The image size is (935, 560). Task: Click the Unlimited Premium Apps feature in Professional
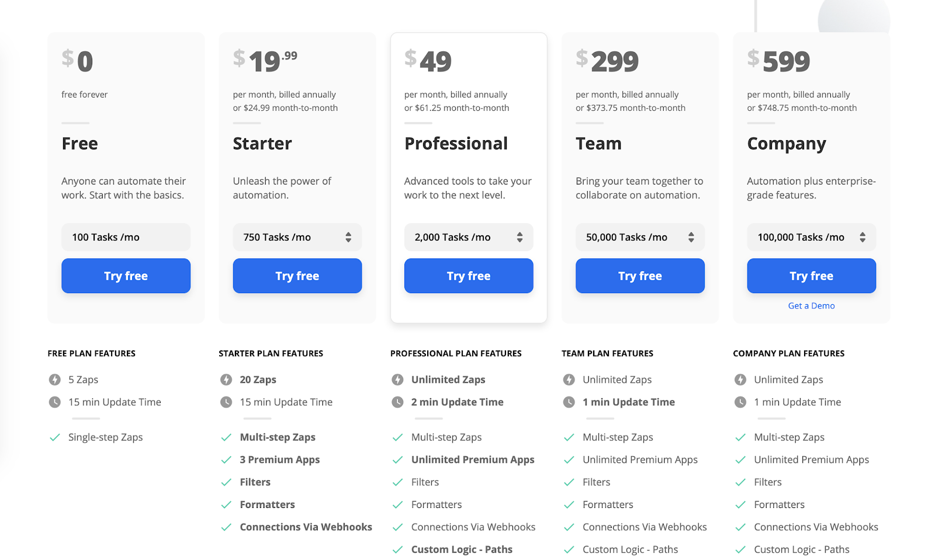pyautogui.click(x=473, y=460)
